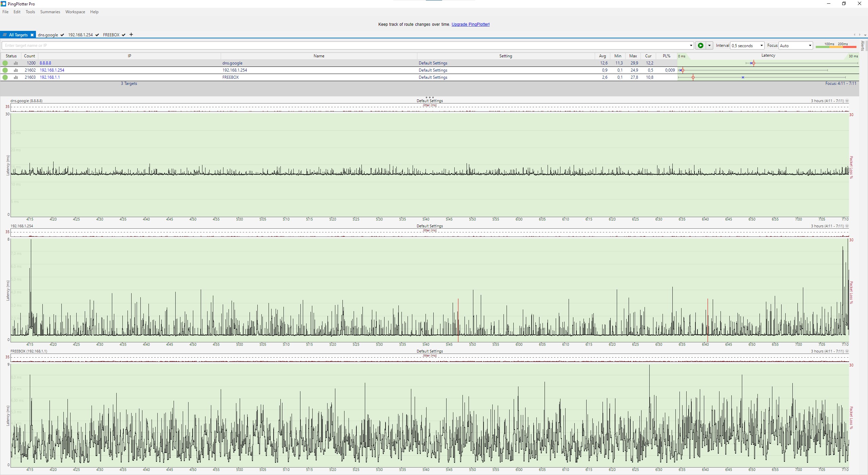The width and height of the screenshot is (868, 475).
Task: Add new target tab with plus icon
Action: point(131,35)
